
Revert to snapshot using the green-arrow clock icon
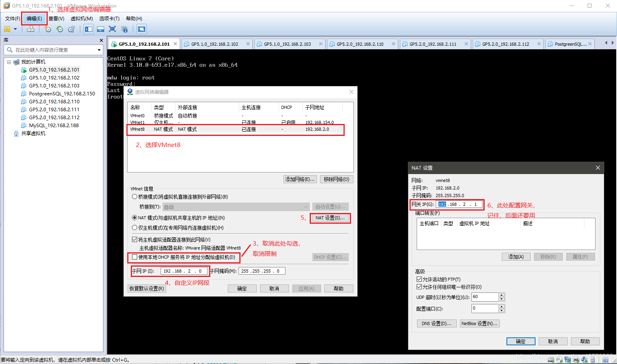click(x=60, y=29)
